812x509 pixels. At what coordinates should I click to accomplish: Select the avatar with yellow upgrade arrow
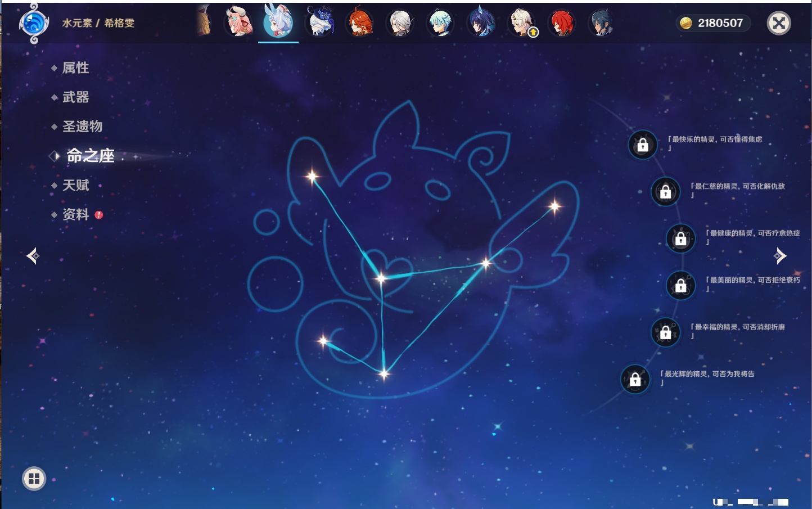tap(522, 24)
